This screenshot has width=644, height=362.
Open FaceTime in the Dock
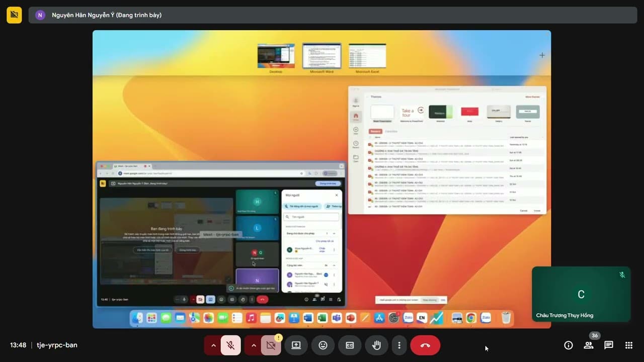[223, 318]
